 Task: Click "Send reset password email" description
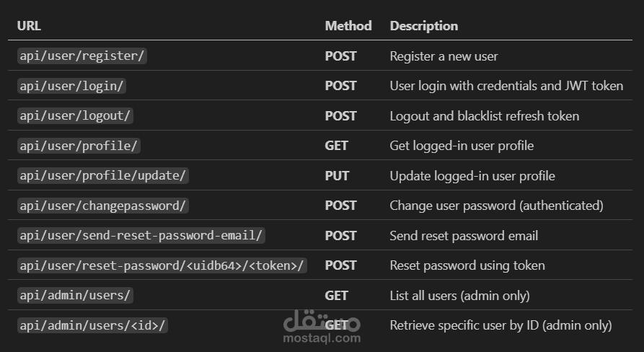pyautogui.click(x=464, y=236)
